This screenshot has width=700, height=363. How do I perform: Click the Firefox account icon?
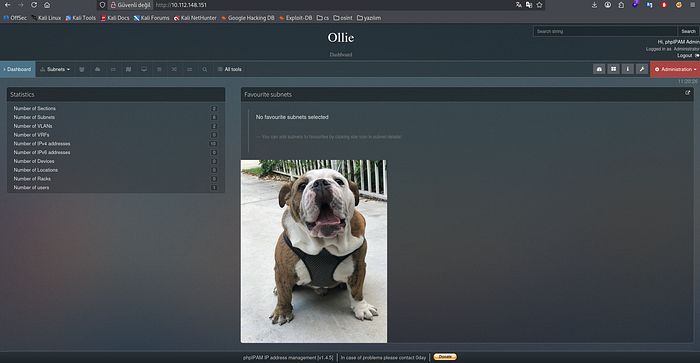pos(608,5)
